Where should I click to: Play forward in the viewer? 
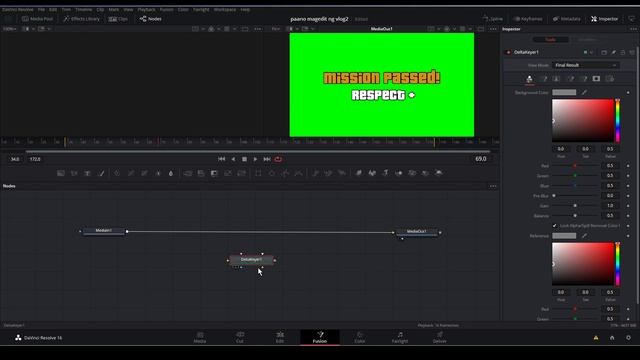(x=256, y=159)
